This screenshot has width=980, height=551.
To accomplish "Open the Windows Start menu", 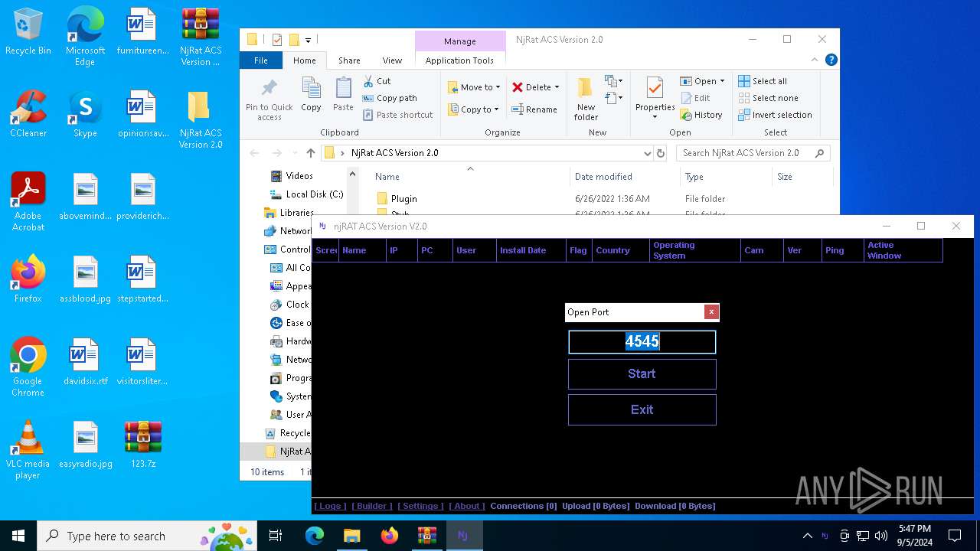I will click(18, 536).
